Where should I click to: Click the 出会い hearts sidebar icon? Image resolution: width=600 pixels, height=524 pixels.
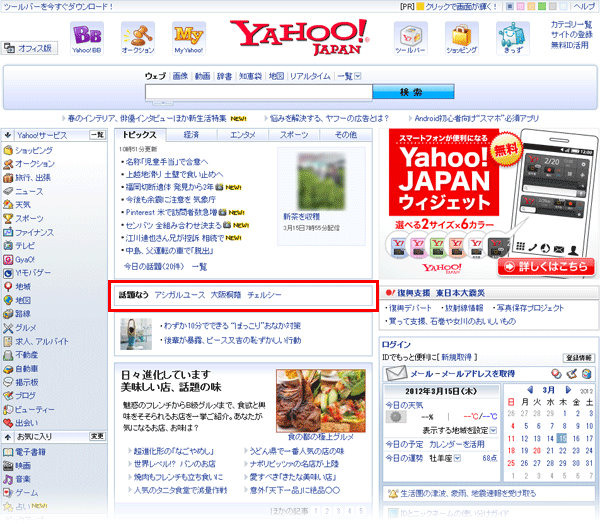[8, 423]
